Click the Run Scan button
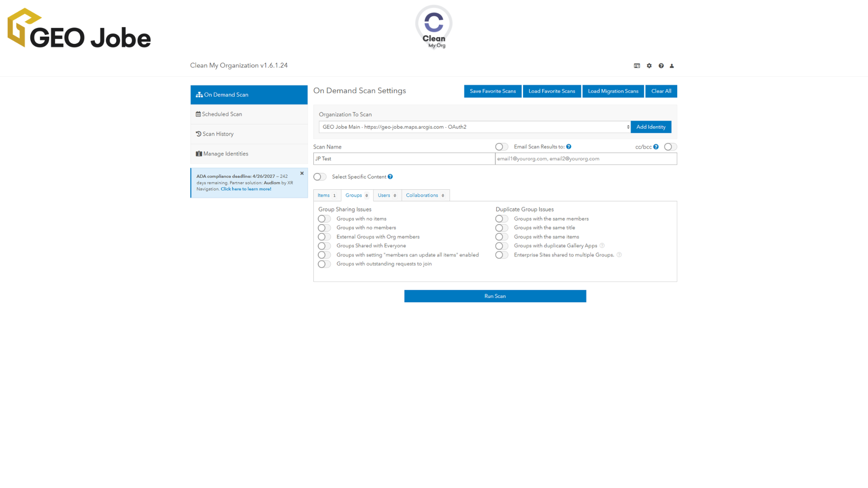This screenshot has width=868, height=488. 495,296
